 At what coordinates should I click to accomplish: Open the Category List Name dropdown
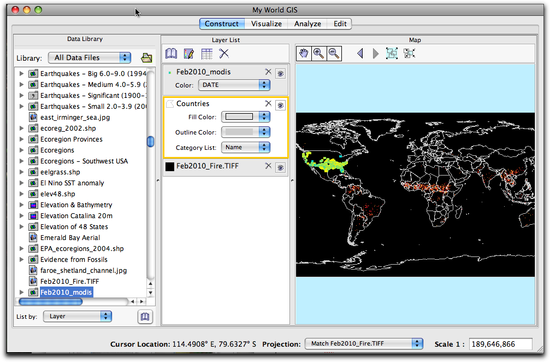pos(246,147)
